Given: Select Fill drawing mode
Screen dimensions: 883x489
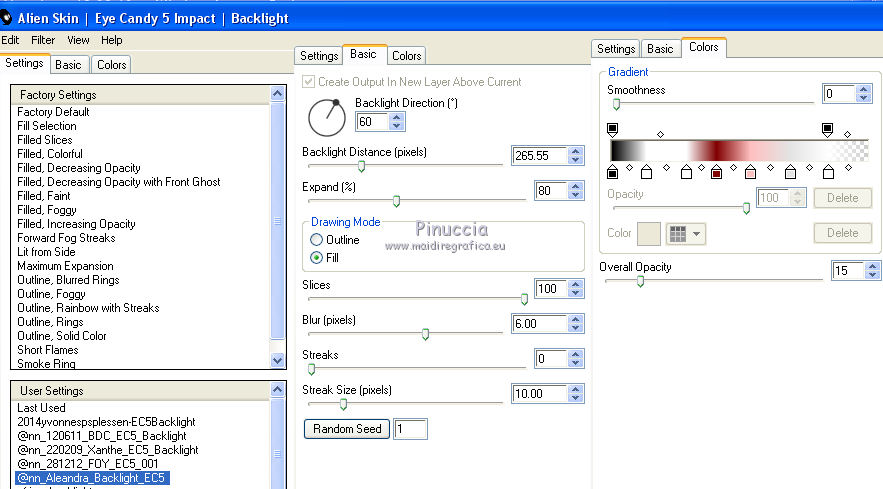Looking at the screenshot, I should pos(316,257).
